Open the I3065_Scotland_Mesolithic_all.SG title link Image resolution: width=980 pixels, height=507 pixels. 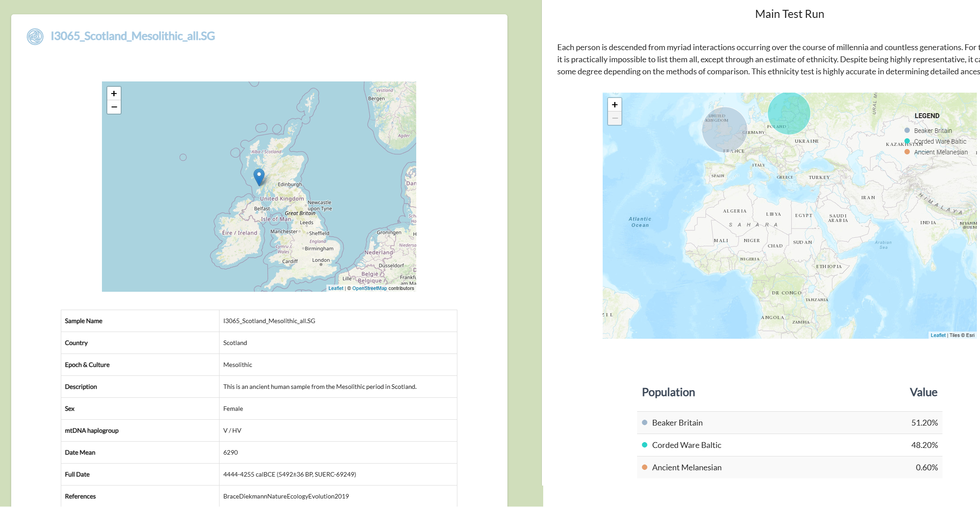click(133, 36)
